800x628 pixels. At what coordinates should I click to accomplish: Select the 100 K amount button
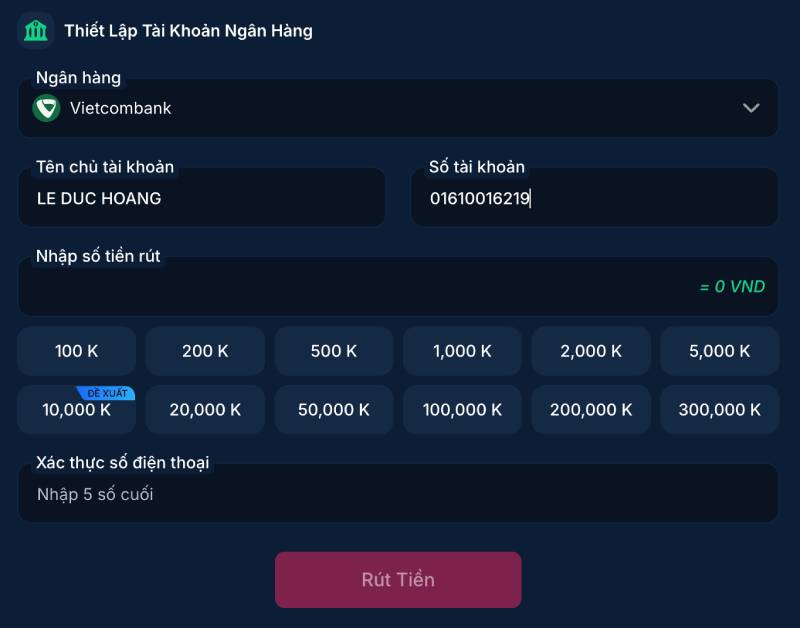[x=76, y=351]
